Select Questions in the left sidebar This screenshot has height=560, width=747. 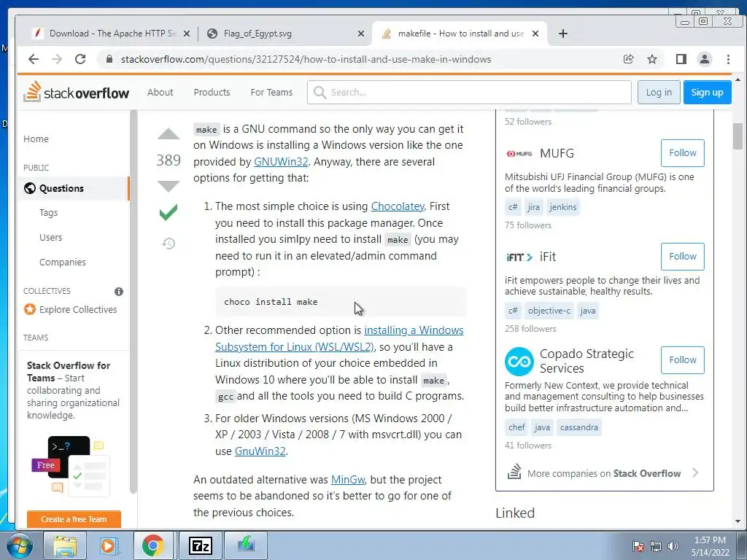(74, 188)
